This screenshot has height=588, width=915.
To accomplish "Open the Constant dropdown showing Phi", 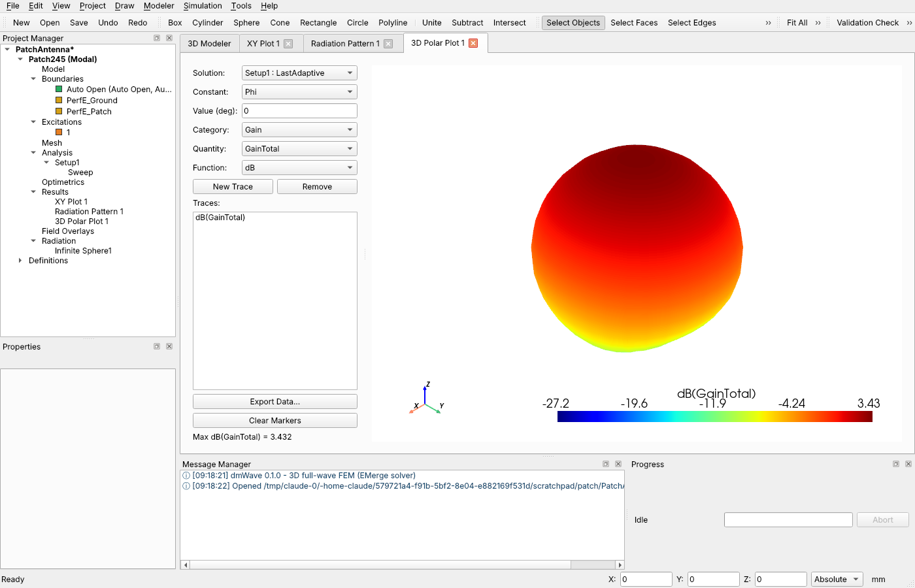I will 299,92.
